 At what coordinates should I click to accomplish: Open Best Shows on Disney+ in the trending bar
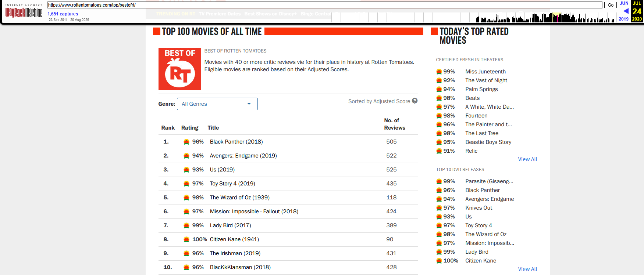tap(270, 14)
